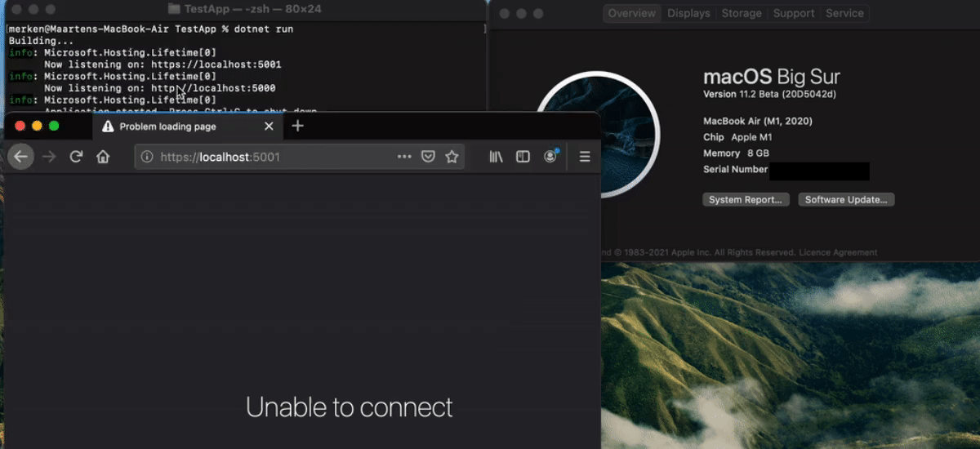This screenshot has height=449, width=980.
Task: Click the Version 11.2 Beta text
Action: 769,94
